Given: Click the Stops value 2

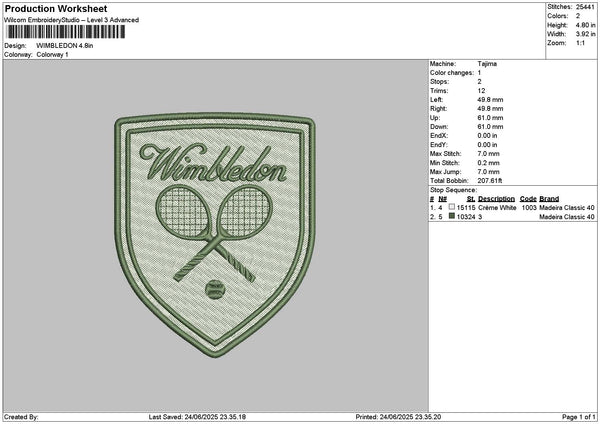Looking at the screenshot, I should pyautogui.click(x=479, y=82).
